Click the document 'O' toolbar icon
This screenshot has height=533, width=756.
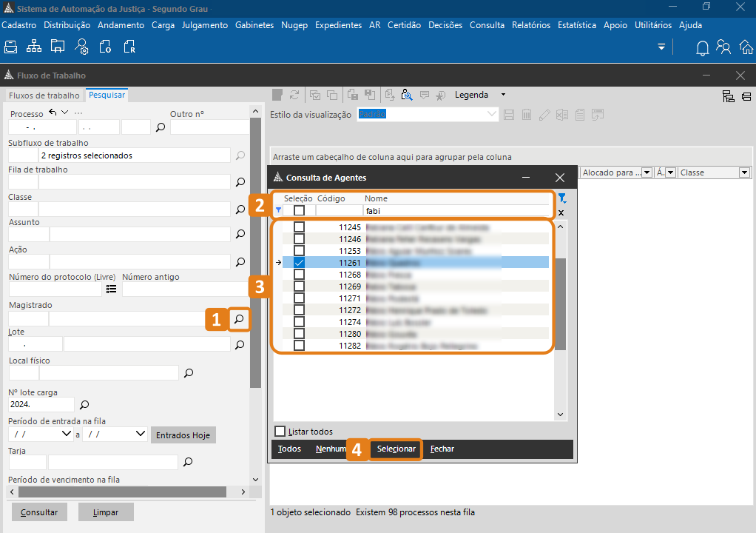click(105, 47)
